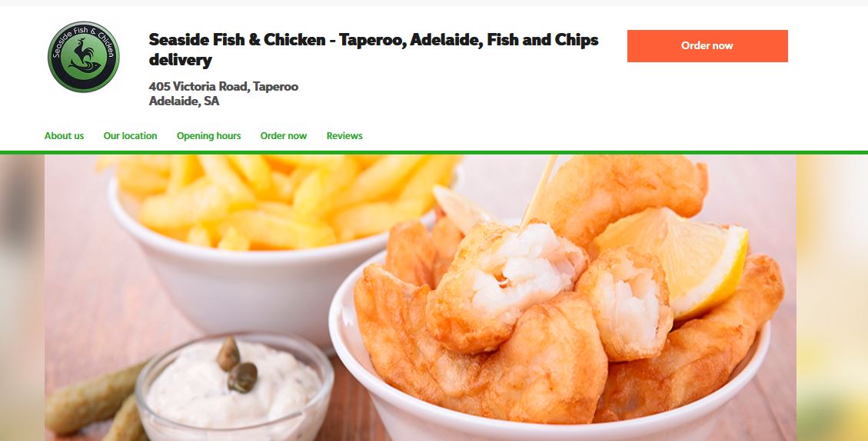View the Opening hours section
Image resolution: width=868 pixels, height=441 pixels.
tap(208, 135)
